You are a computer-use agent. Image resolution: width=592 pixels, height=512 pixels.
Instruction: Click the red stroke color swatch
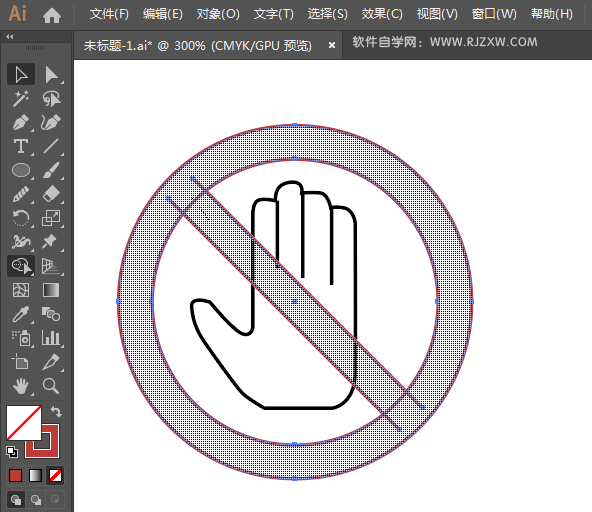coord(42,441)
